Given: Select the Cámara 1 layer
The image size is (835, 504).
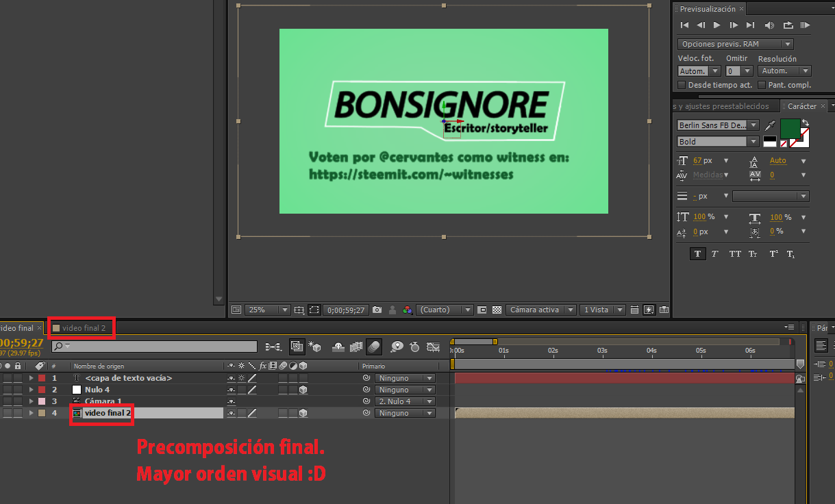Looking at the screenshot, I should pos(103,401).
